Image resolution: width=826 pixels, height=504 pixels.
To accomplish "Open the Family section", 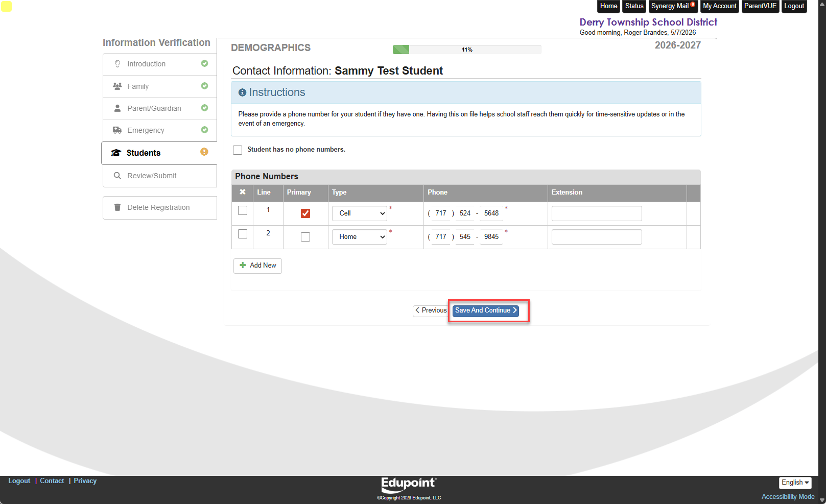I will [x=160, y=86].
